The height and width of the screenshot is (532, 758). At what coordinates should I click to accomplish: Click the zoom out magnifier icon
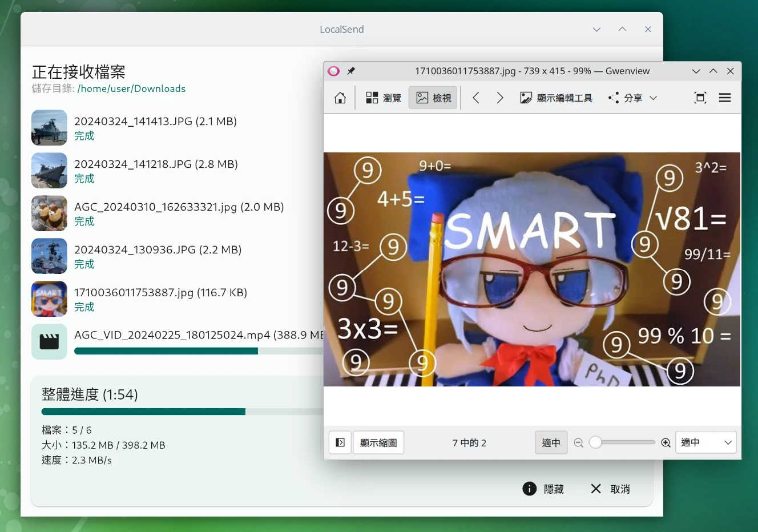578,443
